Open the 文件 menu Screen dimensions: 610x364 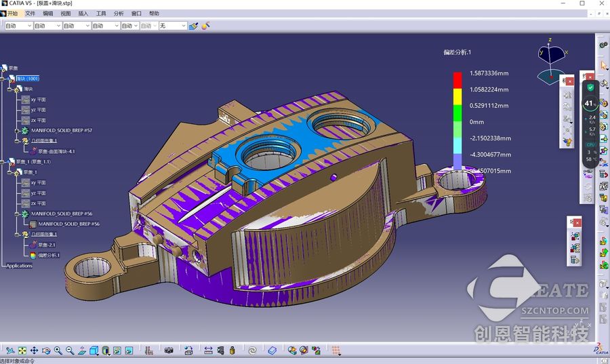(30, 14)
